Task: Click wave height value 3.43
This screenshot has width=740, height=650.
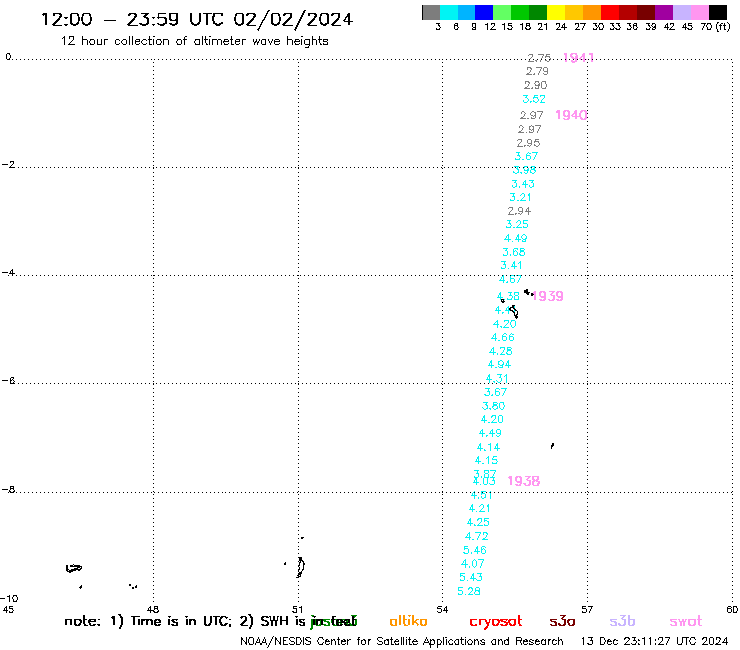Action: (523, 184)
